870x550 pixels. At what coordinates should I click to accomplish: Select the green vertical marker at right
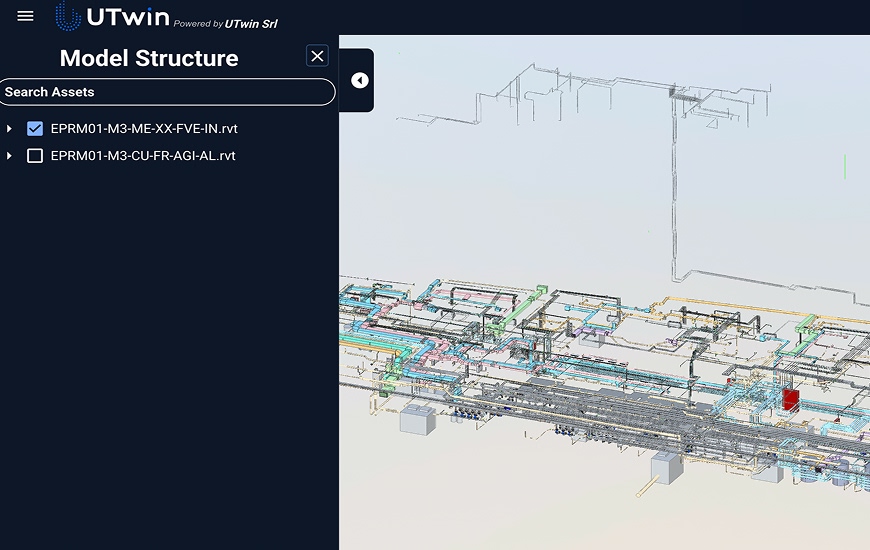pyautogui.click(x=845, y=167)
